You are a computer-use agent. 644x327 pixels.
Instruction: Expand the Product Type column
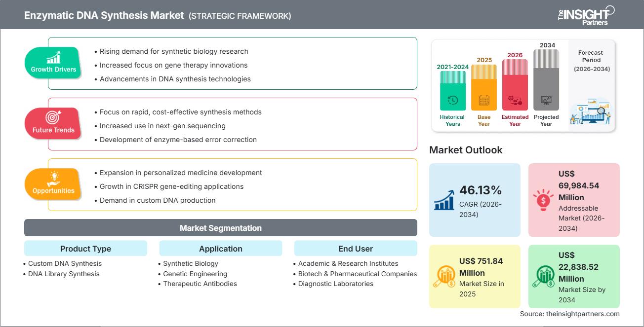pos(85,249)
